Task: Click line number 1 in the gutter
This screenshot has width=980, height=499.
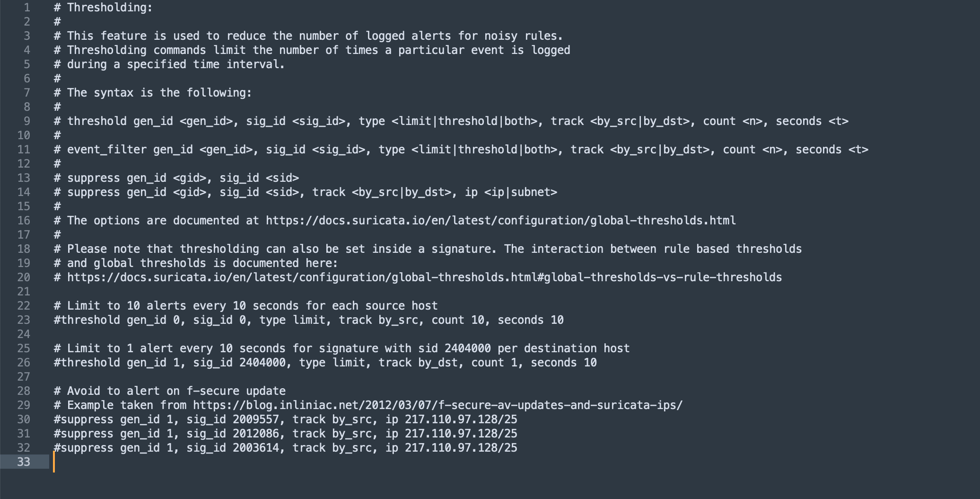Action: pyautogui.click(x=26, y=8)
